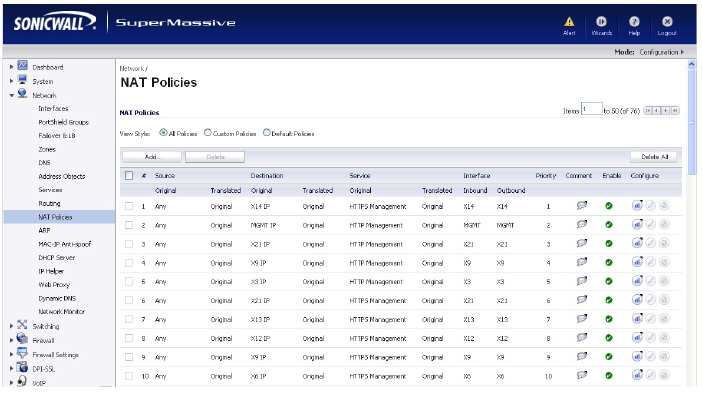
Task: Click Switching icon in sidebar
Action: point(22,324)
